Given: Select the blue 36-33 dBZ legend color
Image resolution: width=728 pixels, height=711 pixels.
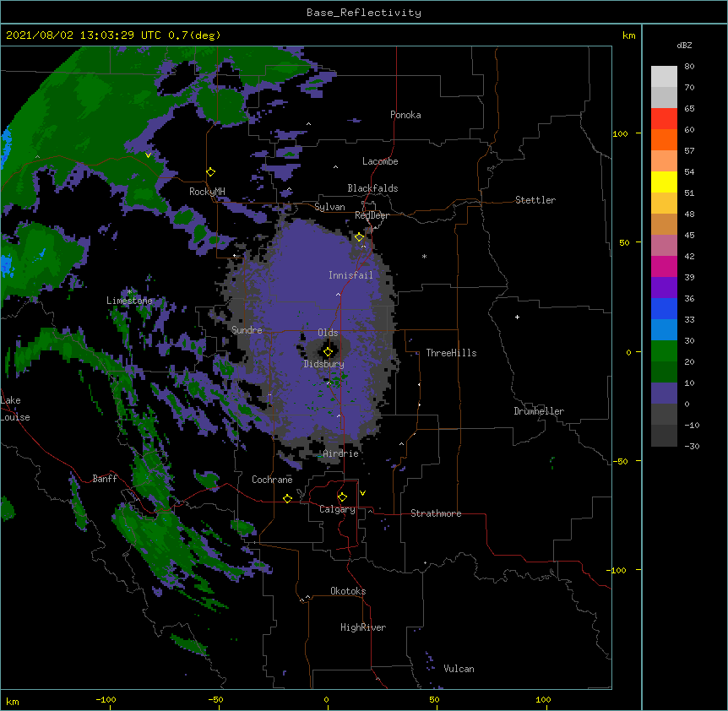Looking at the screenshot, I should [664, 308].
